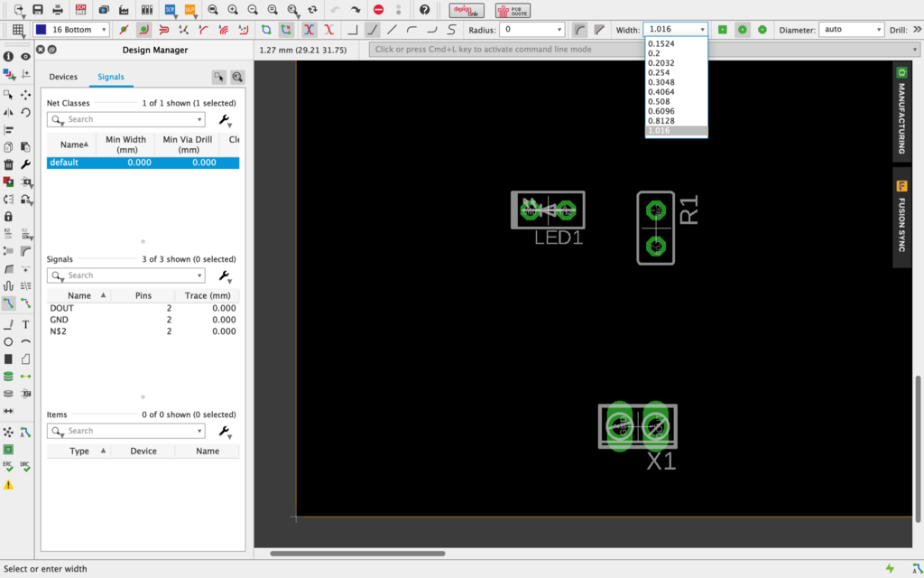Viewport: 924px width, 578px height.
Task: Select the straight miter style icon
Action: 599,30
